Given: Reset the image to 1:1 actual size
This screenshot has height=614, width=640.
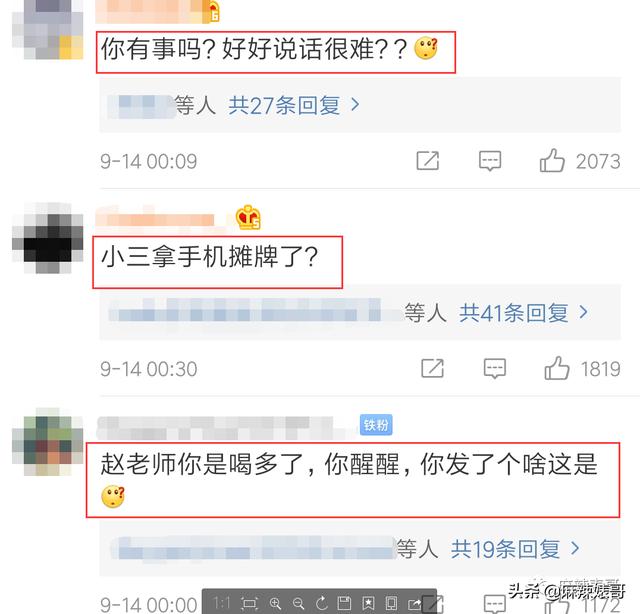Looking at the screenshot, I should 222,603.
